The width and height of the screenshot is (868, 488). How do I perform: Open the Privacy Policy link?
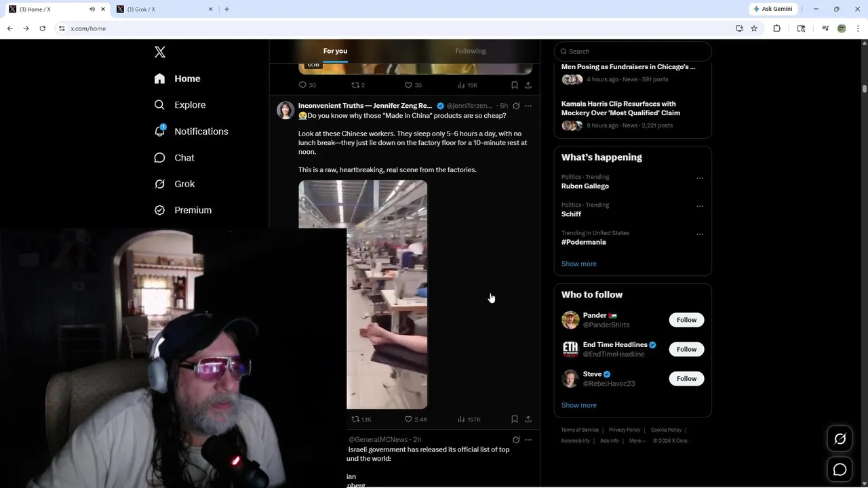click(x=625, y=430)
